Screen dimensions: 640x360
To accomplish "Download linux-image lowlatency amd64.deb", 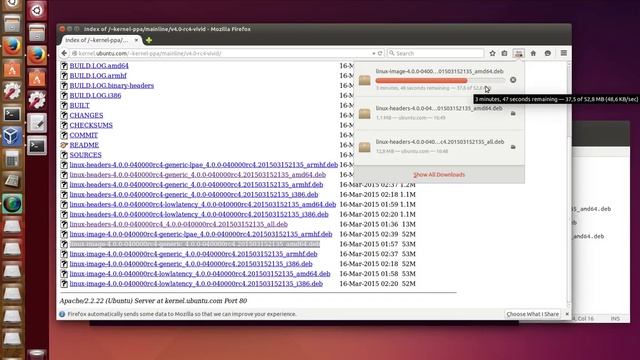I will click(200, 274).
